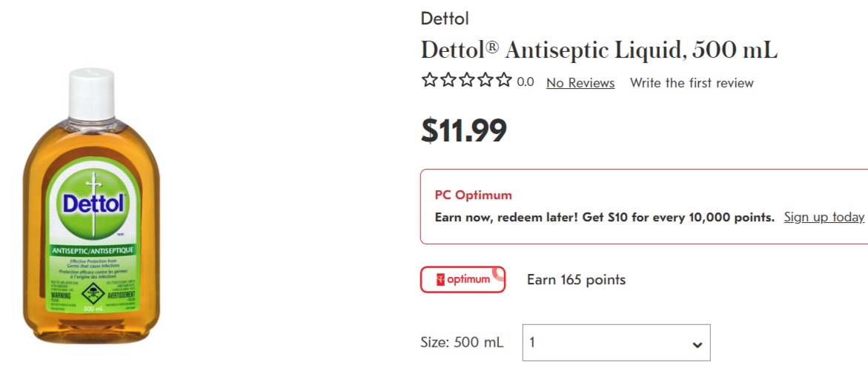The width and height of the screenshot is (868, 368).
Task: Select the second rating star
Action: point(448,81)
